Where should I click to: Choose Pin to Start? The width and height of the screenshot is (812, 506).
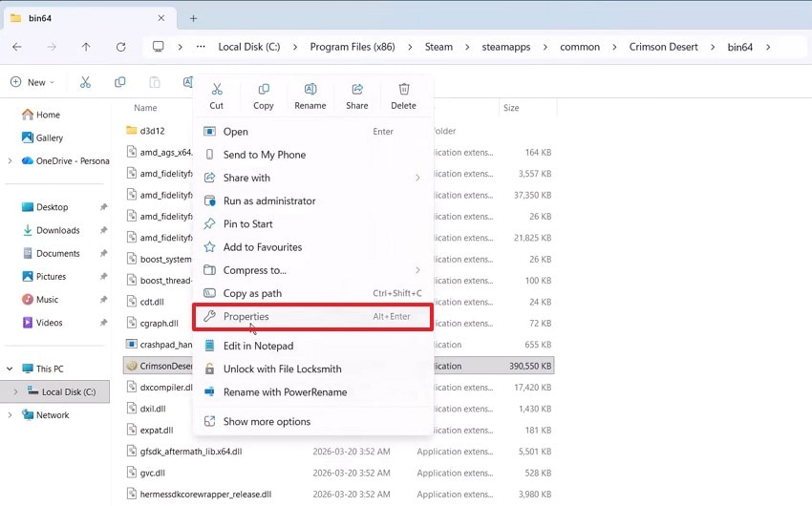(312, 224)
